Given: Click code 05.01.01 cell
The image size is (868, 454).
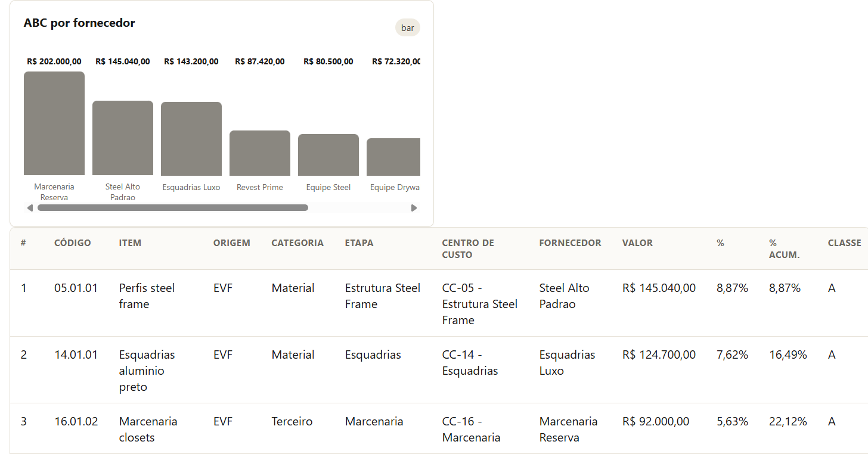Looking at the screenshot, I should coord(76,288).
